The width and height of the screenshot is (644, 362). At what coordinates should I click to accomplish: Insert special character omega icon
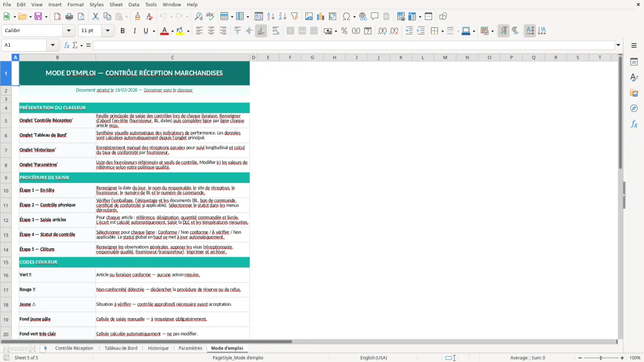click(x=346, y=17)
